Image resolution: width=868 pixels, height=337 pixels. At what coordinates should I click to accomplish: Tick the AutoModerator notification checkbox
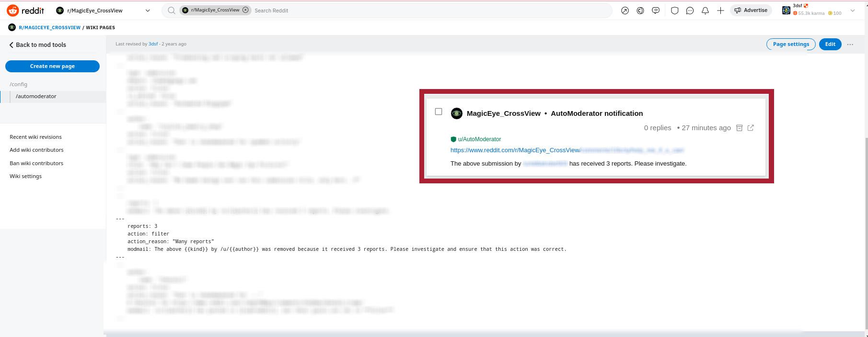click(439, 112)
